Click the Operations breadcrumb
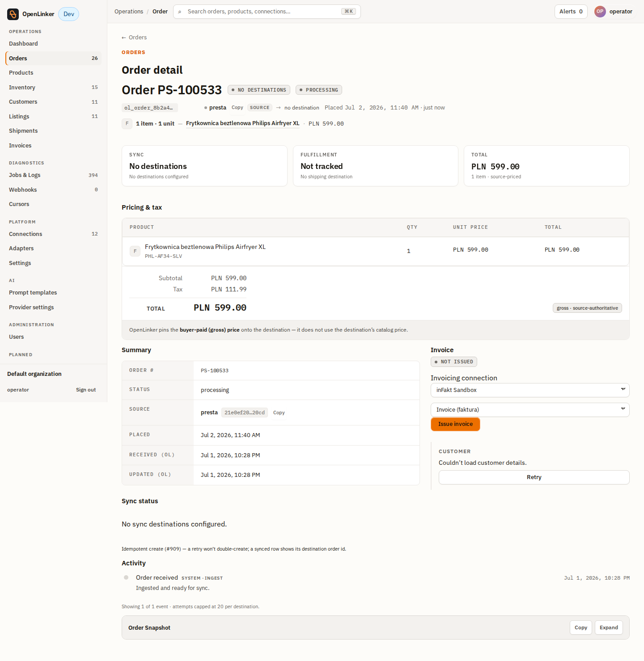Screen dimensions: 644x661 (129, 12)
